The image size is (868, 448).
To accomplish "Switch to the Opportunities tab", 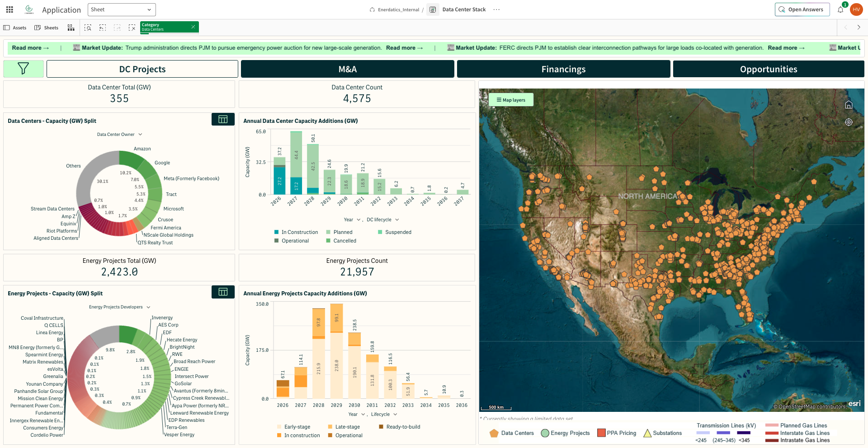I will [769, 69].
